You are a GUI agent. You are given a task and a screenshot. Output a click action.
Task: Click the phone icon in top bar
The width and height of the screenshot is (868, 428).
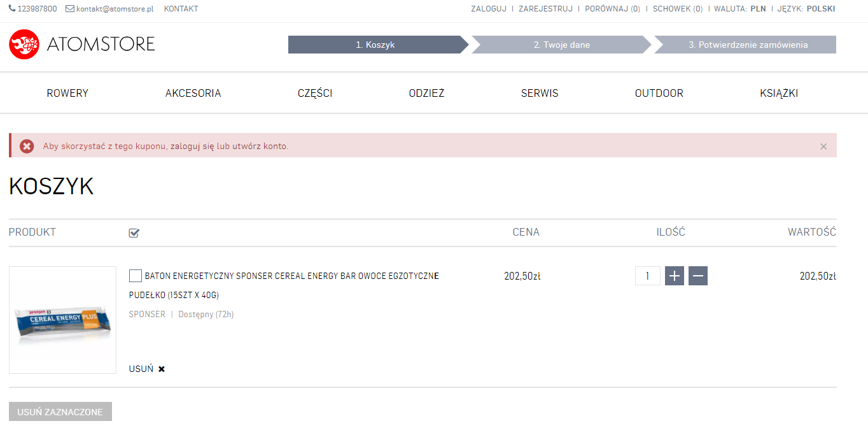click(12, 9)
